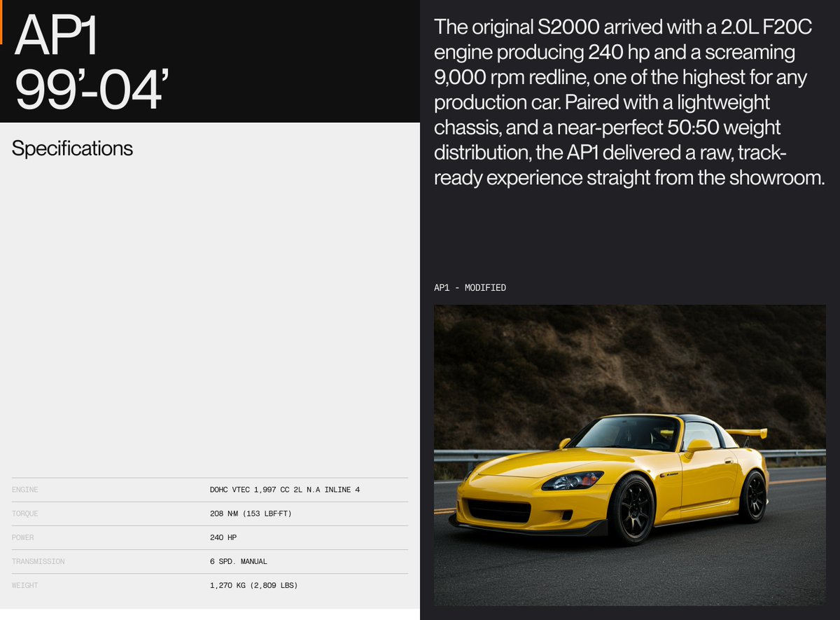Select the 'TORQUE' spec label
840x620 pixels.
click(25, 514)
